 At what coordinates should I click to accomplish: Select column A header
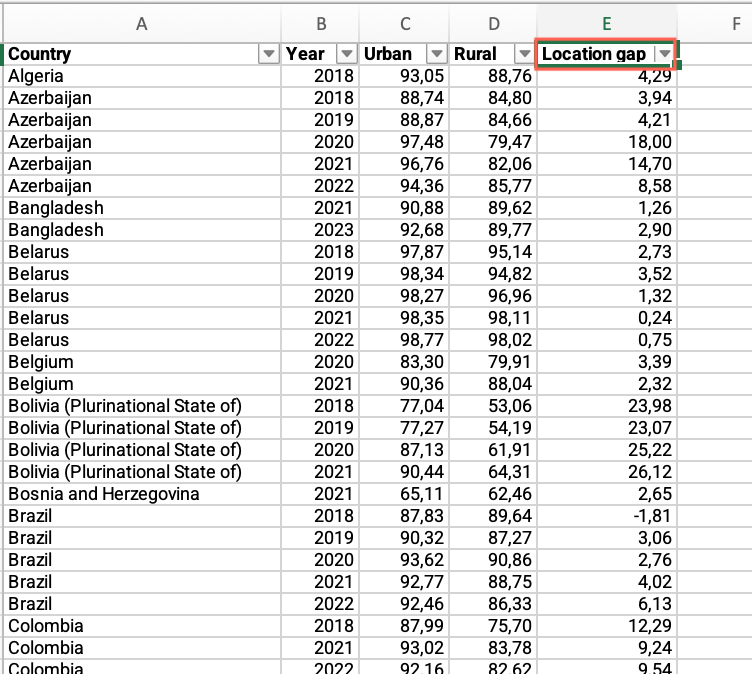click(141, 24)
